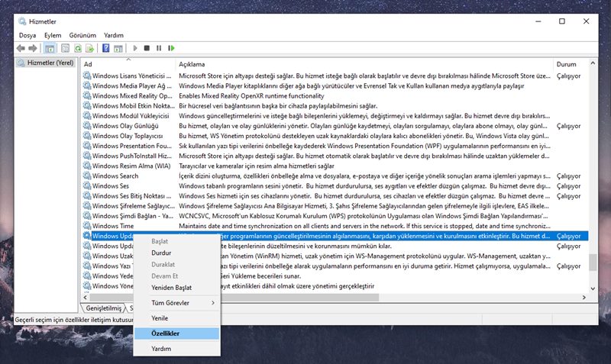The width and height of the screenshot is (611, 364).
Task: Select Windows Şifreleme Sağlayıc... service
Action: 335,206
